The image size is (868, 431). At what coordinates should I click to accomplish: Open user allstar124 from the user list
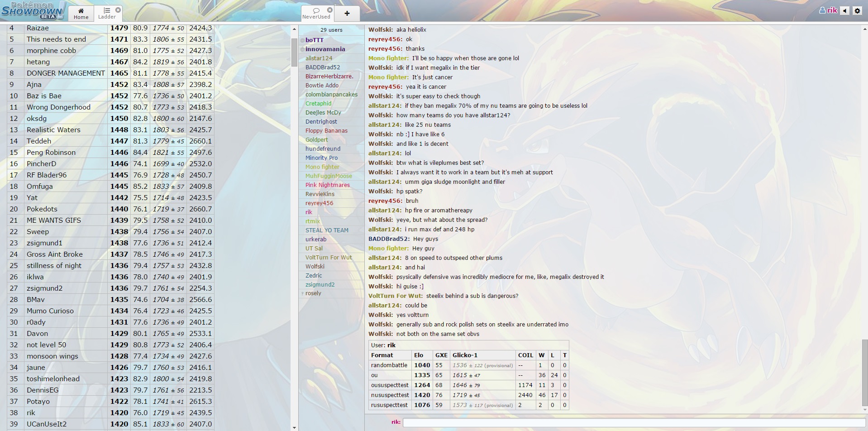tap(319, 58)
